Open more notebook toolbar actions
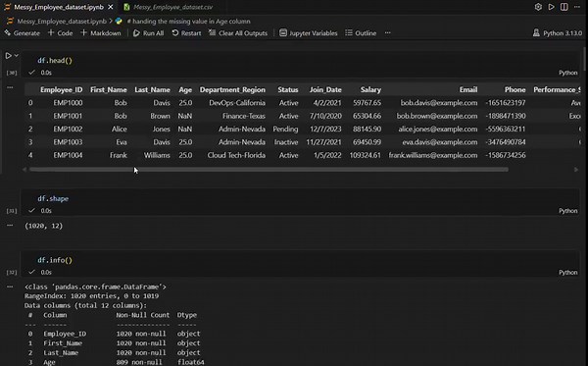The height and width of the screenshot is (366, 588). [387, 33]
